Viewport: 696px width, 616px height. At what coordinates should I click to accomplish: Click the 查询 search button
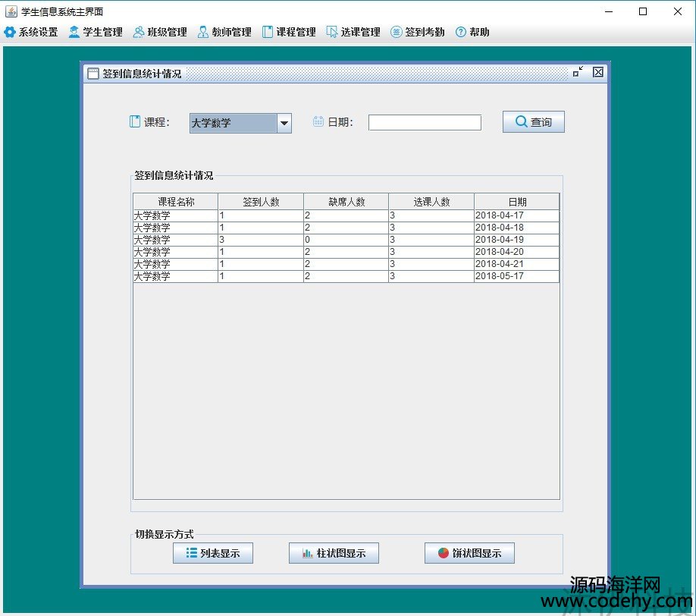(534, 121)
